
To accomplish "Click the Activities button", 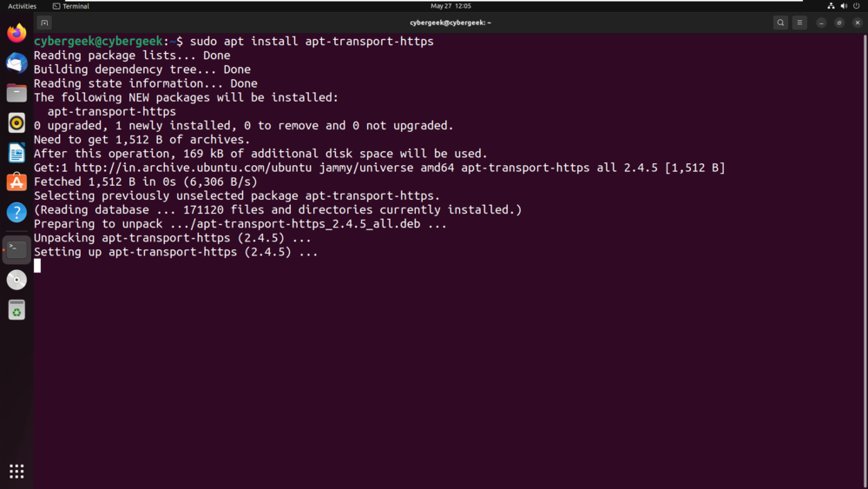I will tap(22, 6).
